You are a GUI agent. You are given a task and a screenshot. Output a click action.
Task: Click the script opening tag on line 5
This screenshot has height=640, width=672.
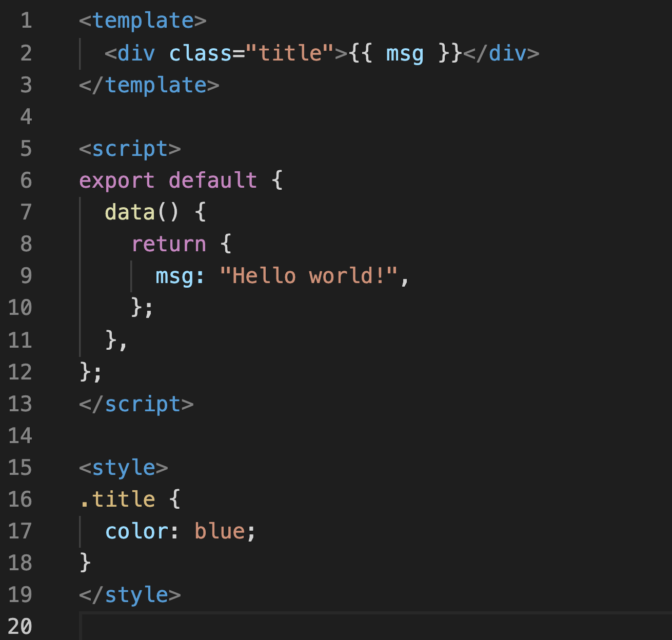click(x=128, y=149)
